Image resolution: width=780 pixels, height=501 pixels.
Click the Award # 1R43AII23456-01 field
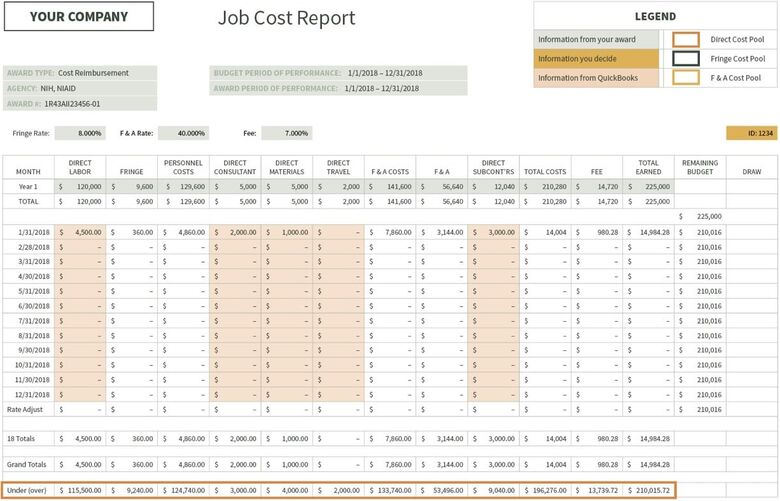click(x=80, y=104)
